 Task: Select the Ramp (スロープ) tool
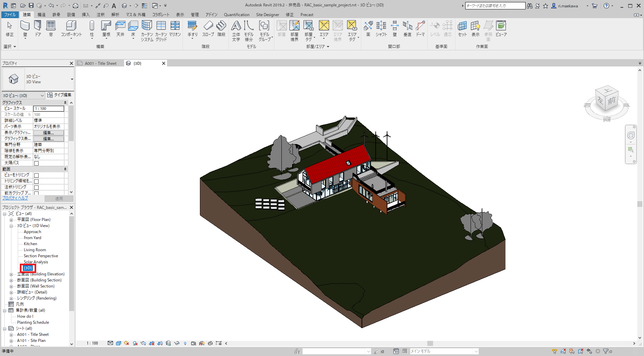(x=208, y=30)
